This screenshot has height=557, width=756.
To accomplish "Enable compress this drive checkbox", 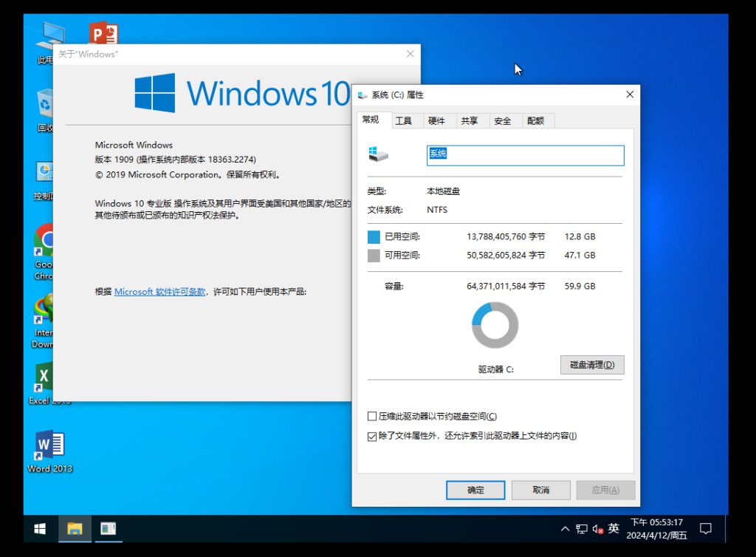I will 372,417.
